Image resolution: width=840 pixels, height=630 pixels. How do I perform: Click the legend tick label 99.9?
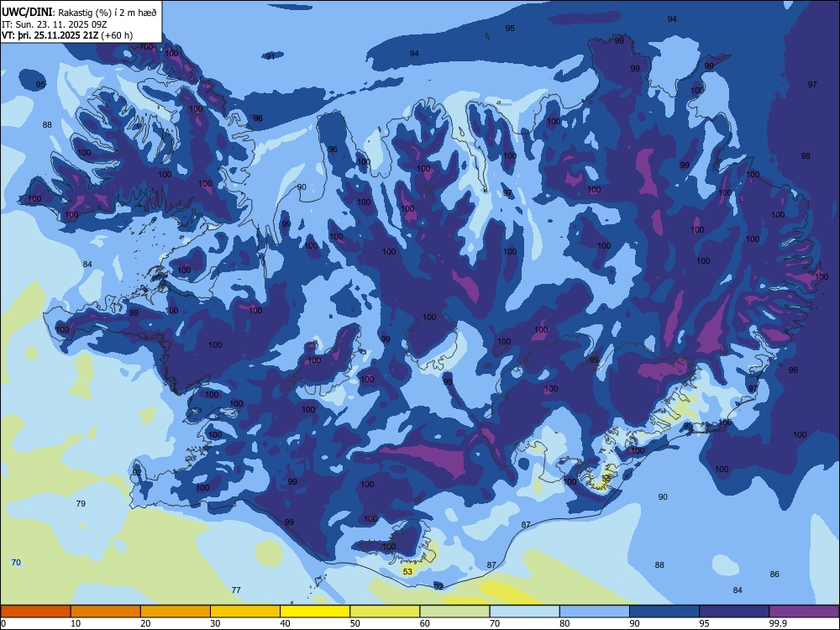pyautogui.click(x=777, y=623)
